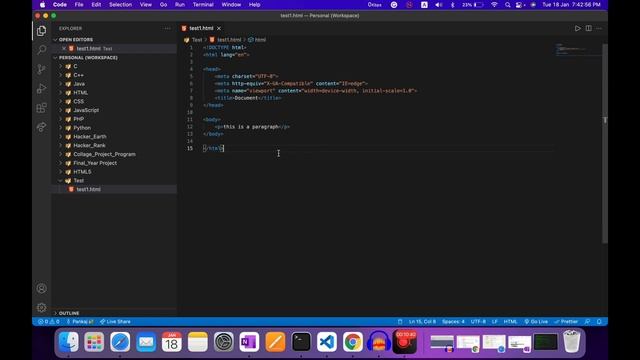The height and width of the screenshot is (360, 640).
Task: Open the Run menu
Action: (180, 4)
